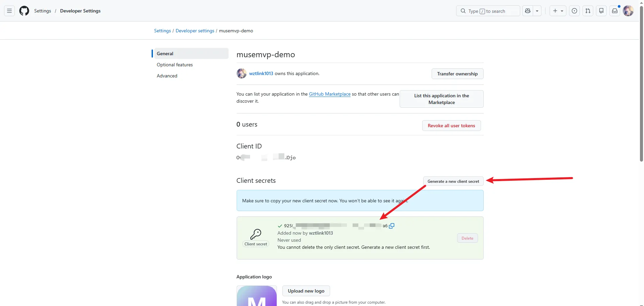Image resolution: width=644 pixels, height=306 pixels.
Task: Expand the Copilot dropdown arrow
Action: click(537, 11)
